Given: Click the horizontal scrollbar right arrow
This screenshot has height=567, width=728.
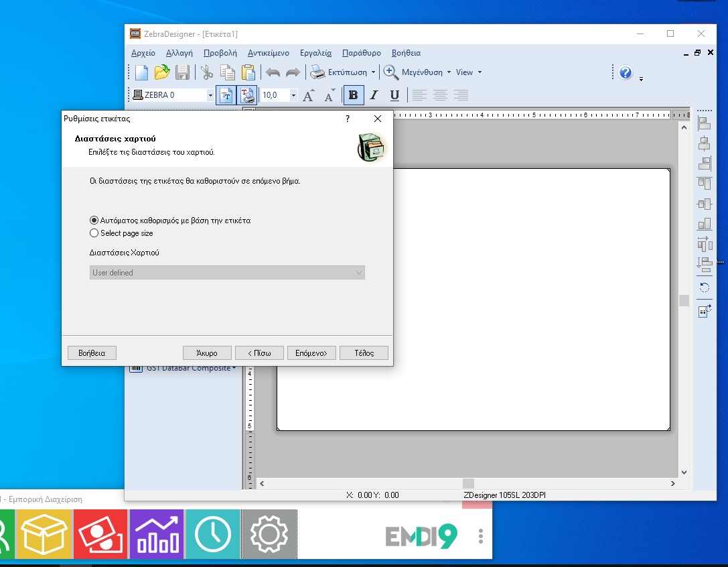Looking at the screenshot, I should [x=673, y=483].
